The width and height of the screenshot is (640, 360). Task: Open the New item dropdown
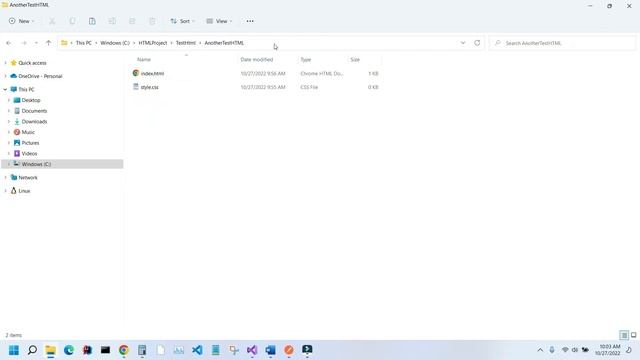pos(22,21)
